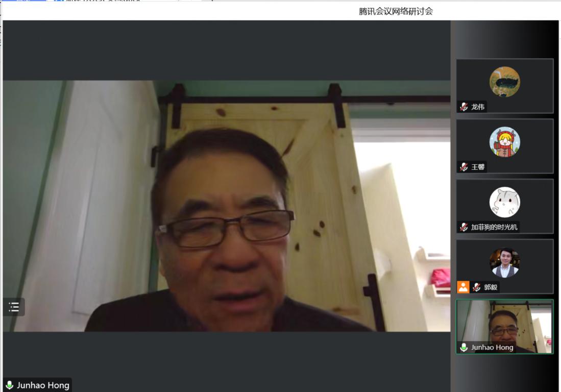This screenshot has width=561, height=392.
Task: Click green mic icon in Junhao Hong thumbnail
Action: [x=464, y=348]
